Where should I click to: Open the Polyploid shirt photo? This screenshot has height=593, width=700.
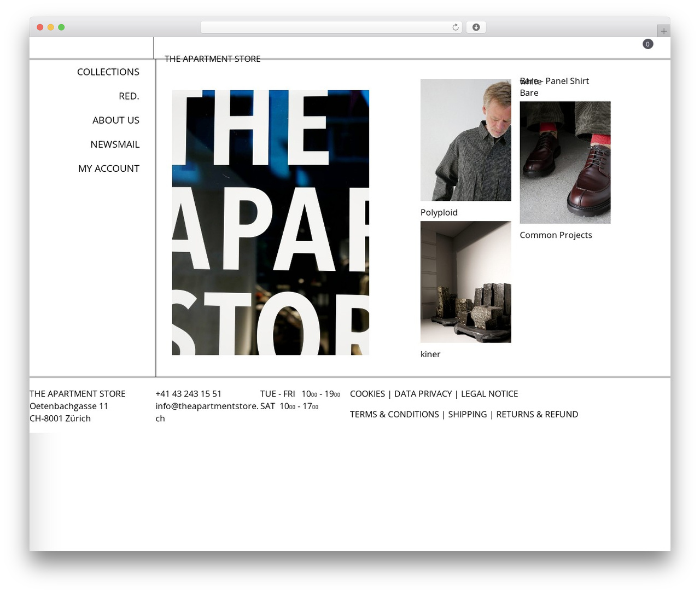pos(466,140)
